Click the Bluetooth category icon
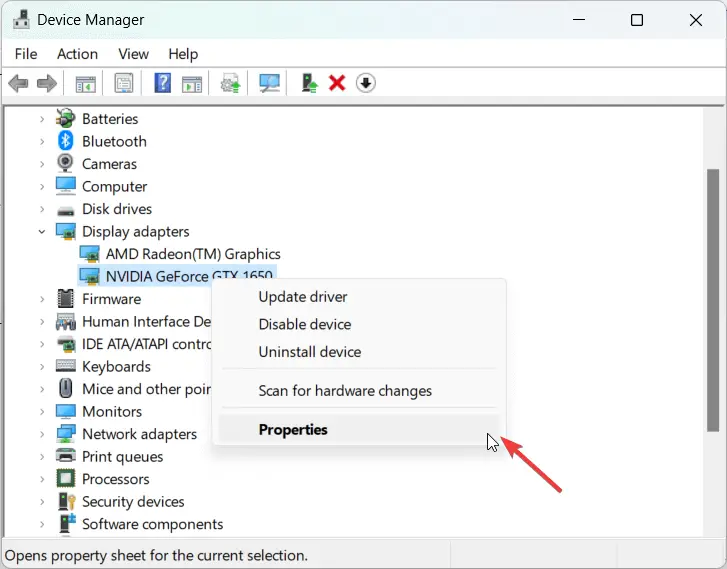Image resolution: width=727 pixels, height=569 pixels. [65, 141]
